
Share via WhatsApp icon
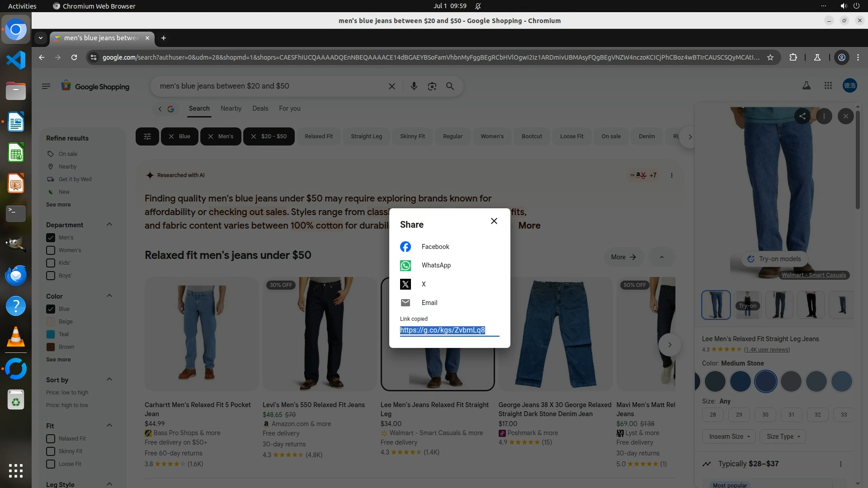click(x=406, y=266)
